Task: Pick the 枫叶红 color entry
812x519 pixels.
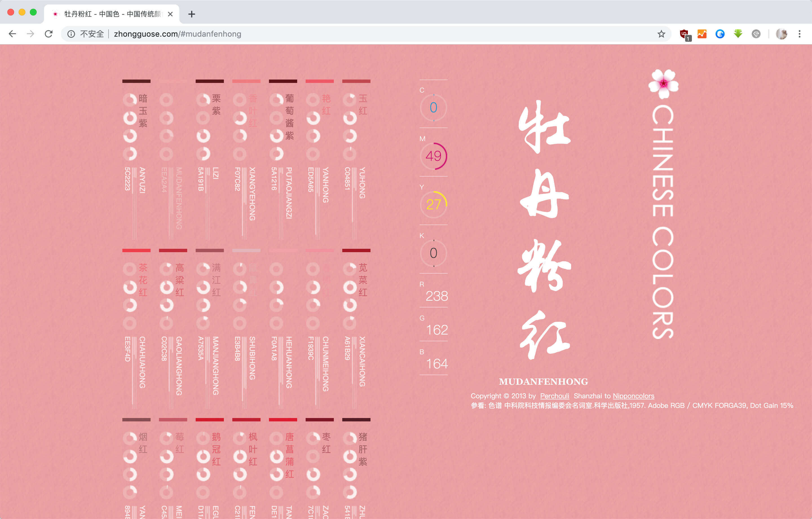Action: coord(246,469)
